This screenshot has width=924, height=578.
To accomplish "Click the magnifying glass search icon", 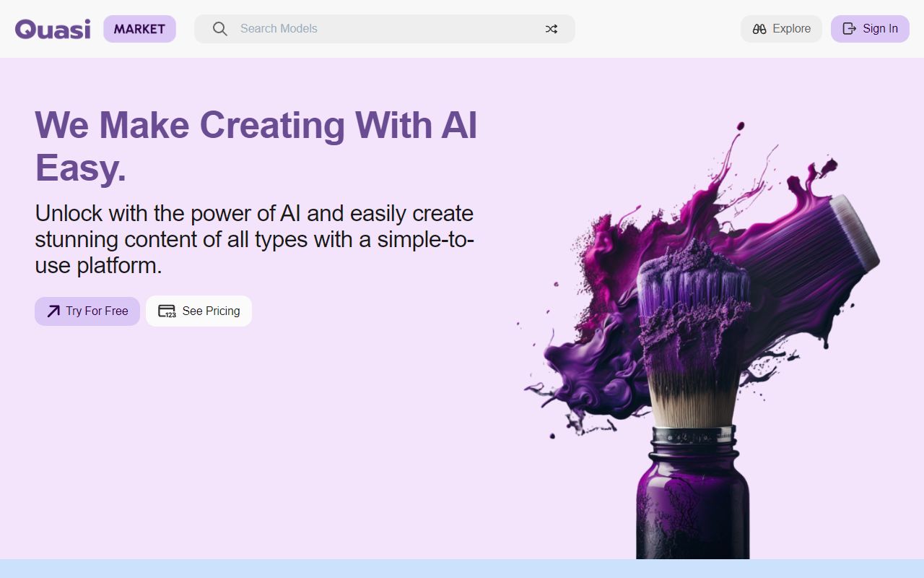I will coord(219,29).
